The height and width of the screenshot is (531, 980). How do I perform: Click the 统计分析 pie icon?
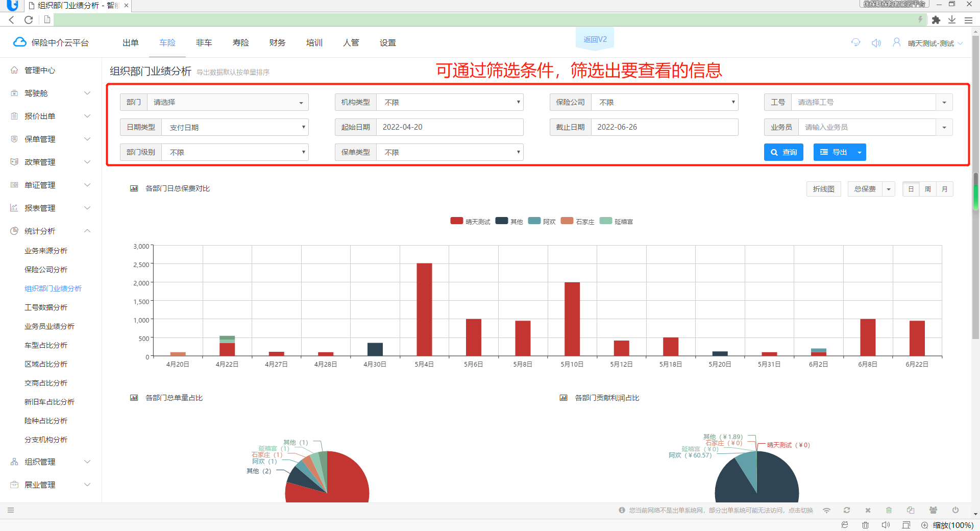coord(14,231)
